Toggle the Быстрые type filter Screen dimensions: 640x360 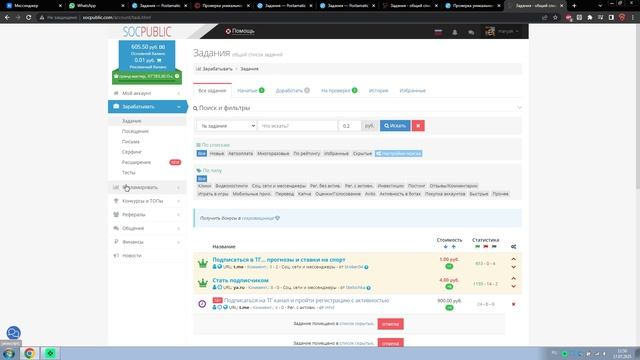click(479, 194)
